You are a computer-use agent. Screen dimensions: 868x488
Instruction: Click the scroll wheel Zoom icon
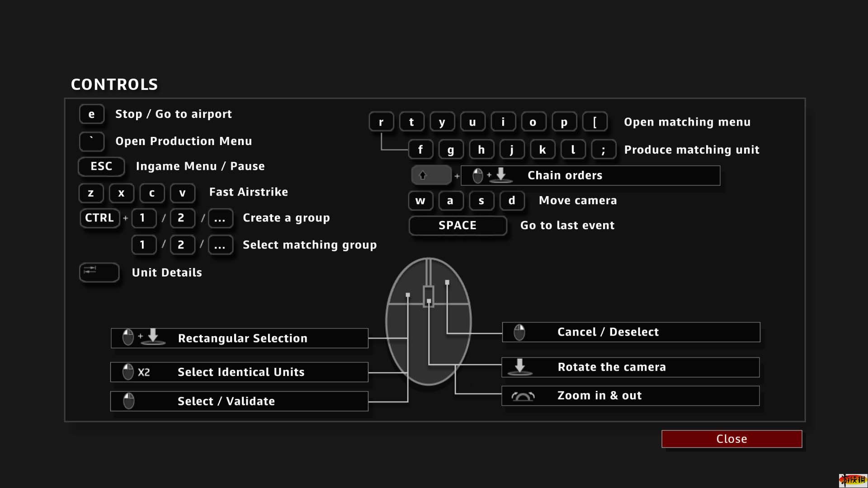pyautogui.click(x=523, y=396)
